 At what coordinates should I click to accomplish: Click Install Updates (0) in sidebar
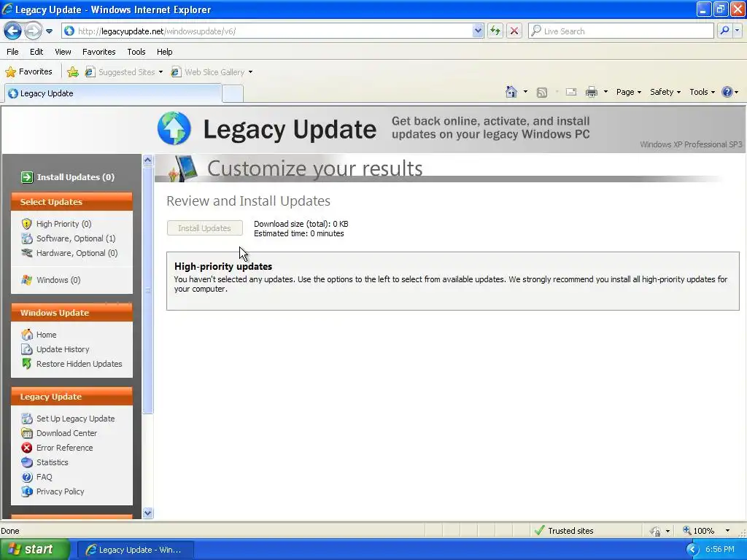pyautogui.click(x=76, y=177)
